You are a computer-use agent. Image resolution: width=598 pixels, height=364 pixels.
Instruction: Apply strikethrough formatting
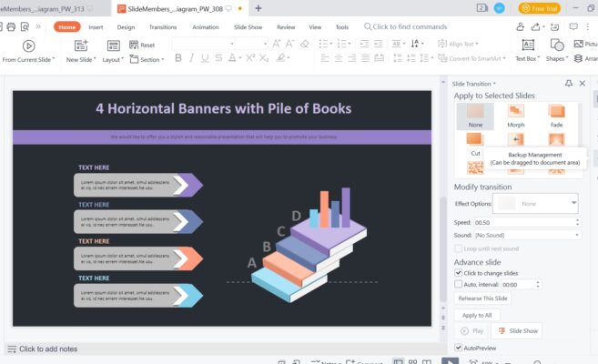coord(218,58)
